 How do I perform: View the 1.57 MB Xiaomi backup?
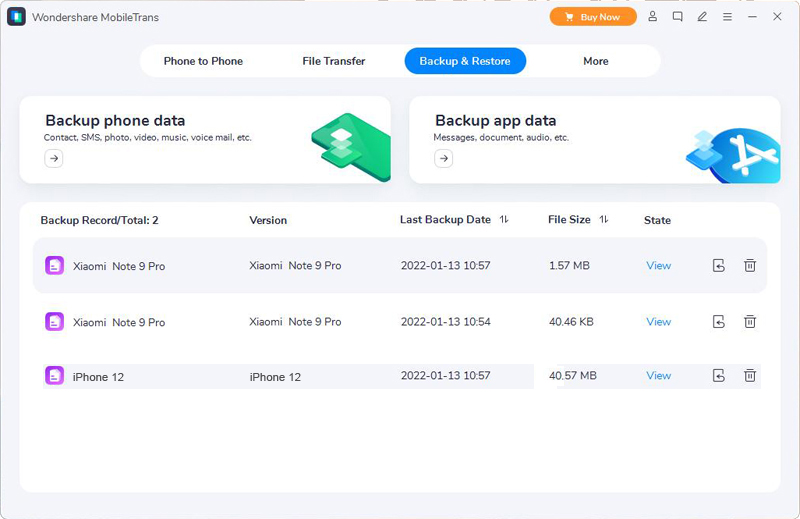658,265
